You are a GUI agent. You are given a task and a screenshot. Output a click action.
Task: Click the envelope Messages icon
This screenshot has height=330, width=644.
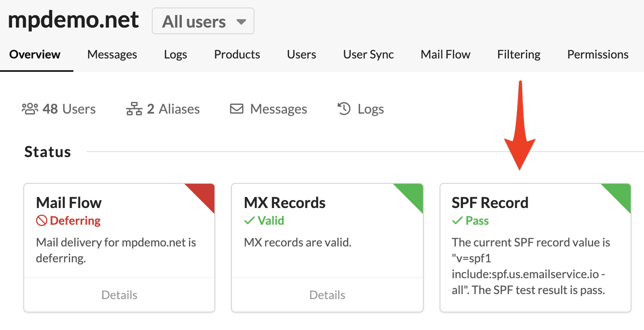236,109
